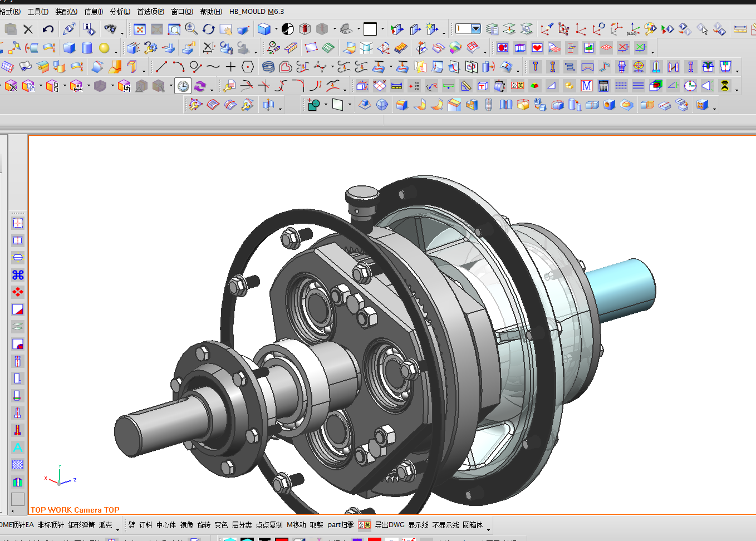756x541 pixels.
Task: Click the 非标顶针 button
Action: click(x=51, y=525)
